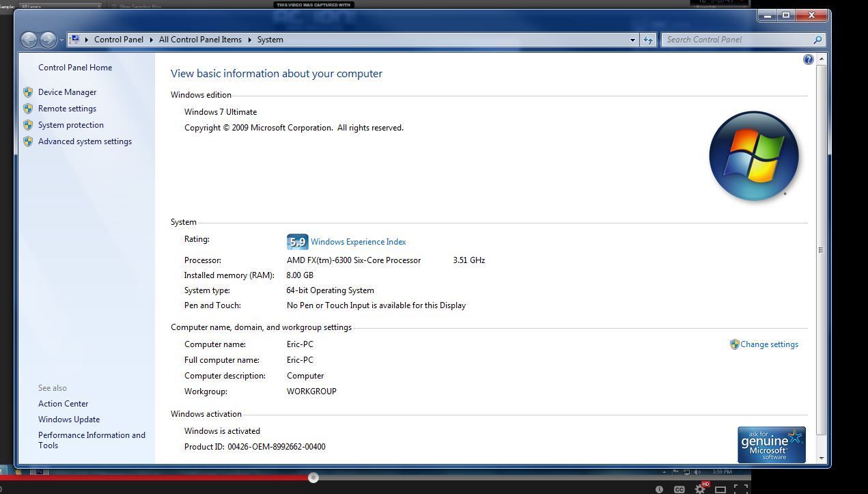Open Device Manager link
The height and width of the screenshot is (494, 868).
coord(67,92)
